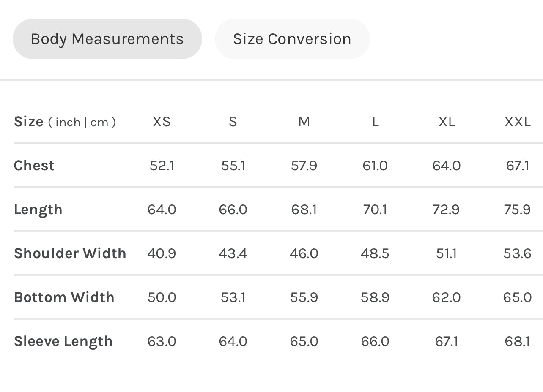Click the L size column header

click(x=375, y=122)
